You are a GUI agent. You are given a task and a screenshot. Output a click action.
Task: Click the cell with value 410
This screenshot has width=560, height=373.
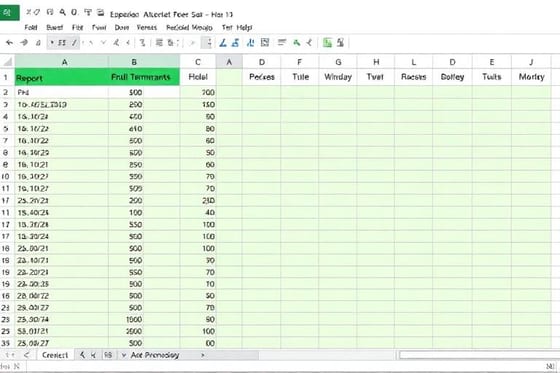(144, 129)
